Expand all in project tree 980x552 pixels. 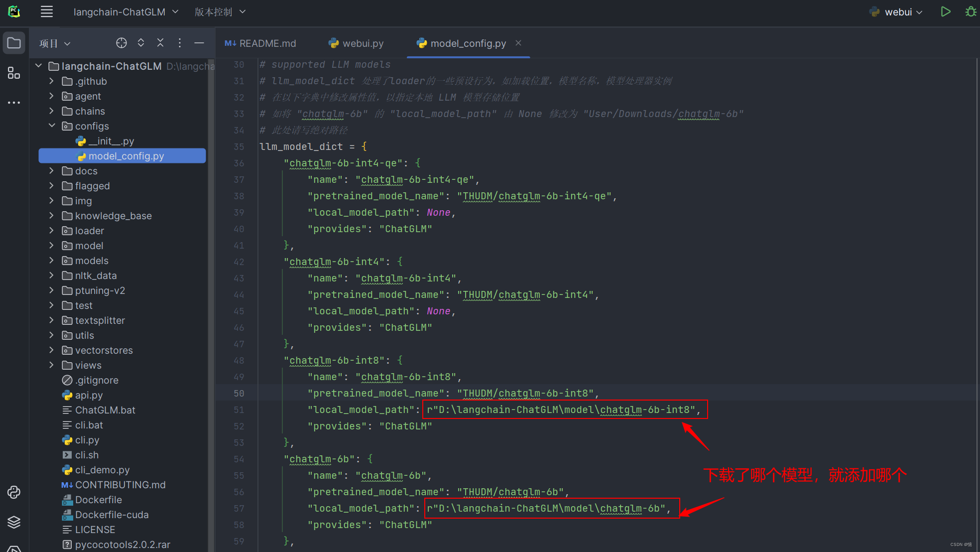click(x=141, y=43)
